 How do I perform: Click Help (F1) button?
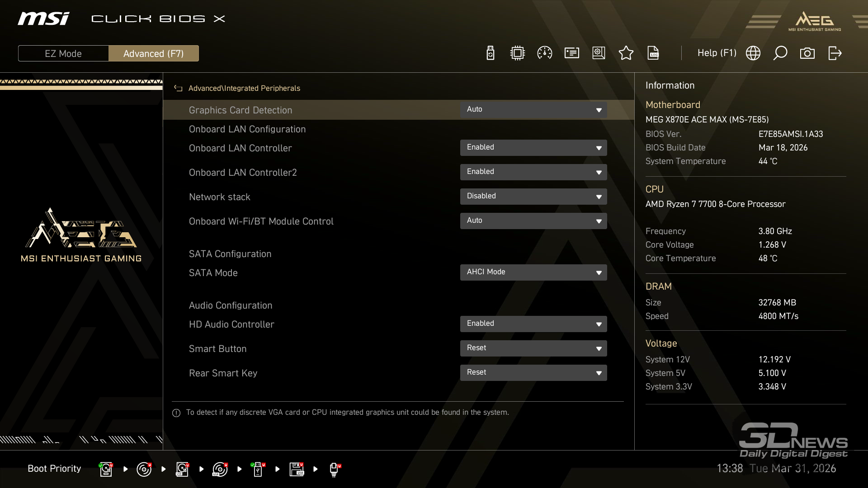click(x=717, y=53)
